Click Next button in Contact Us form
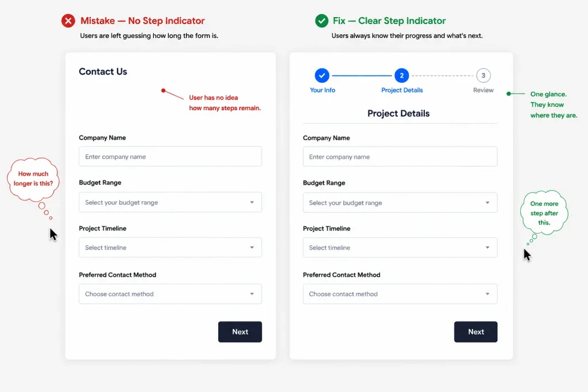Screen dimensions: 588x392 [x=240, y=332]
